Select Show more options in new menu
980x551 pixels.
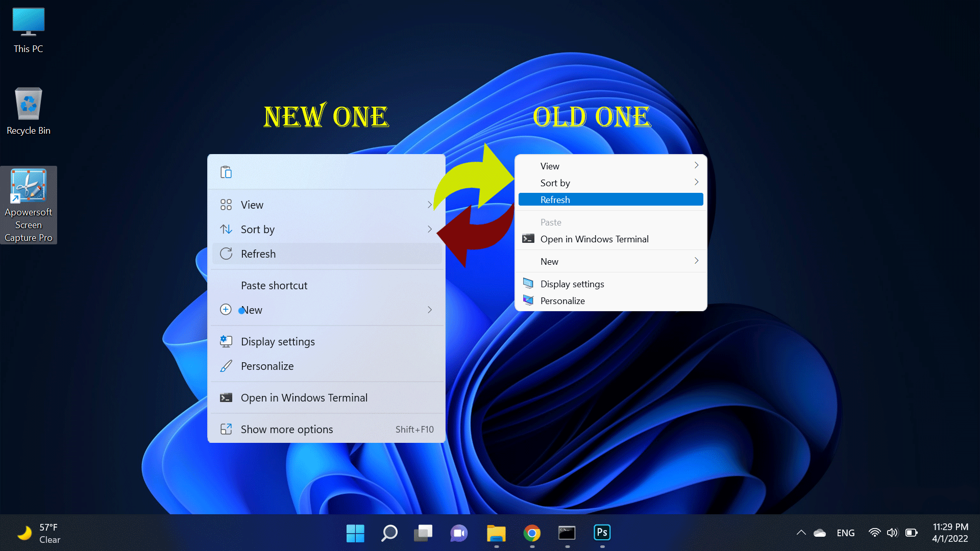pyautogui.click(x=286, y=429)
